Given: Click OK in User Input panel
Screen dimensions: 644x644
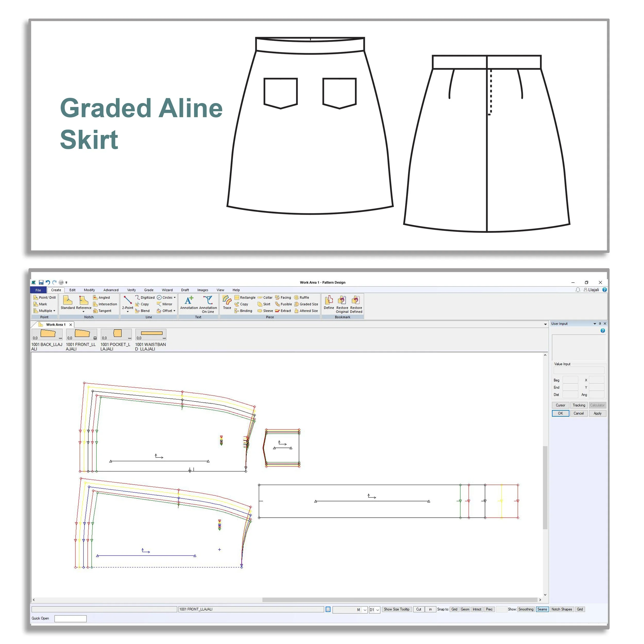Looking at the screenshot, I should click(560, 413).
